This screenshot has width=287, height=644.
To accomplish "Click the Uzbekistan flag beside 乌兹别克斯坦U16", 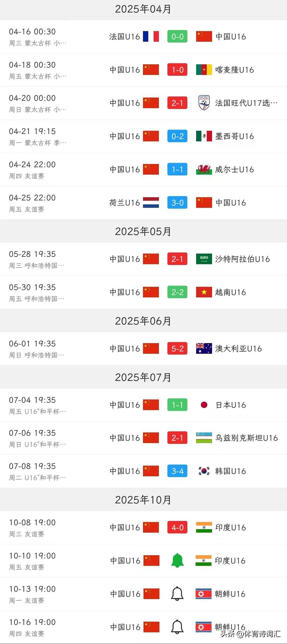I will 204,438.
